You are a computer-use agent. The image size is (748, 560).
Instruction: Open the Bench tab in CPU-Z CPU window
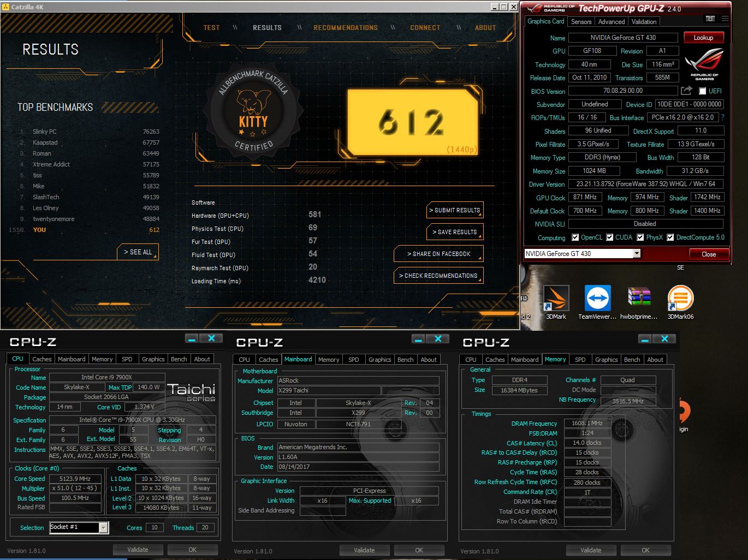pyautogui.click(x=179, y=359)
